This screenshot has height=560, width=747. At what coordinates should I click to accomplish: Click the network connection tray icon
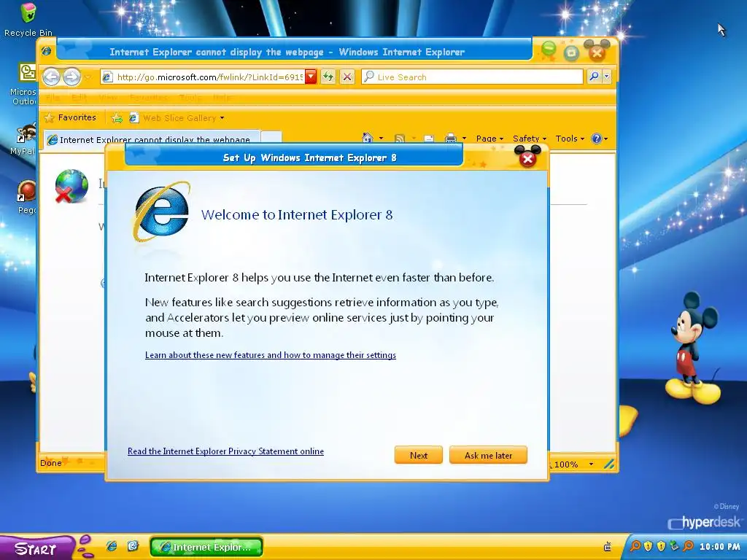click(x=674, y=546)
